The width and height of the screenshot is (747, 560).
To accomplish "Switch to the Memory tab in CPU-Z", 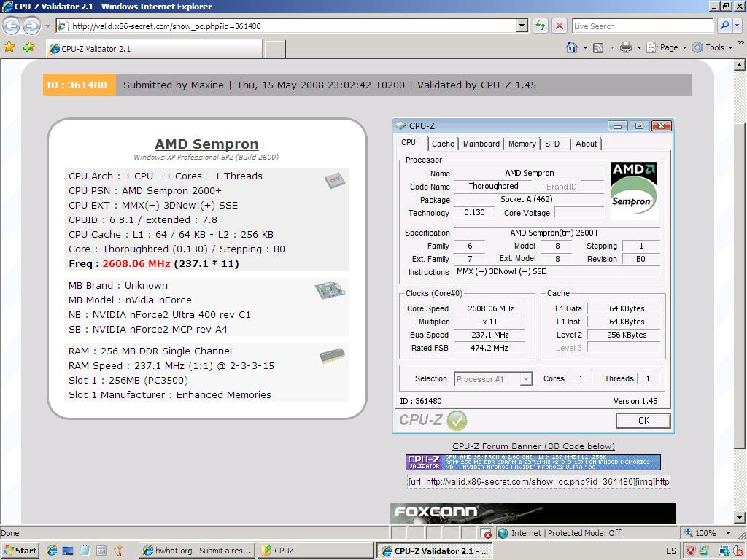I will [x=522, y=144].
